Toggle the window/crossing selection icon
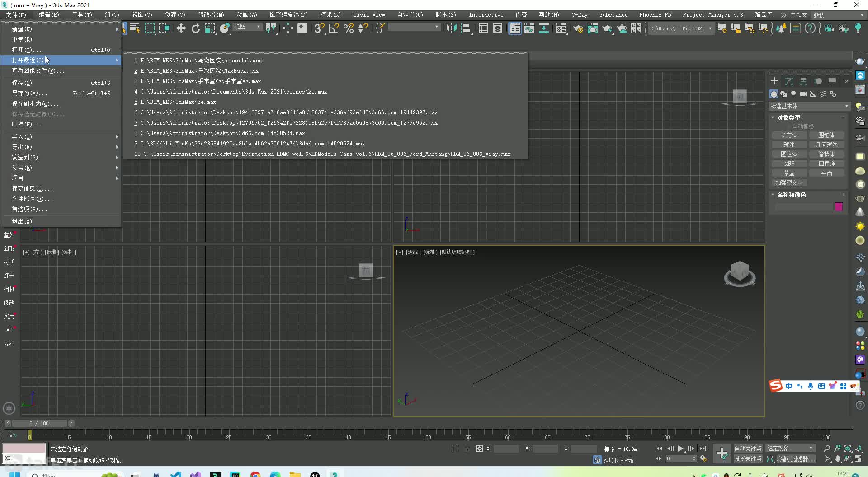This screenshot has height=477, width=868. point(164,28)
